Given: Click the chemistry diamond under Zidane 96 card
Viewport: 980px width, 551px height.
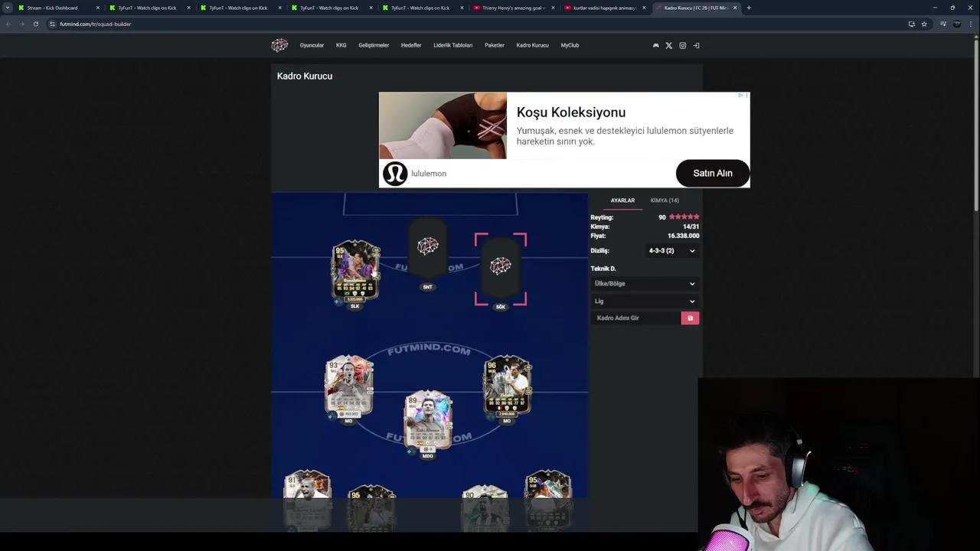Looking at the screenshot, I should (x=490, y=417).
